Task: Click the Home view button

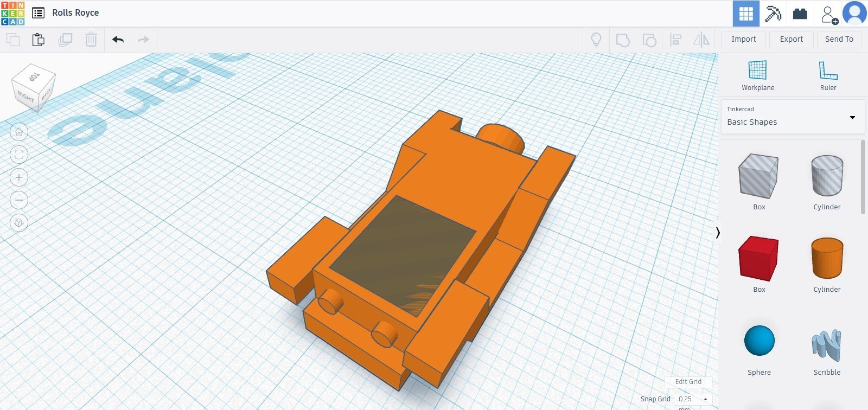Action: (19, 132)
